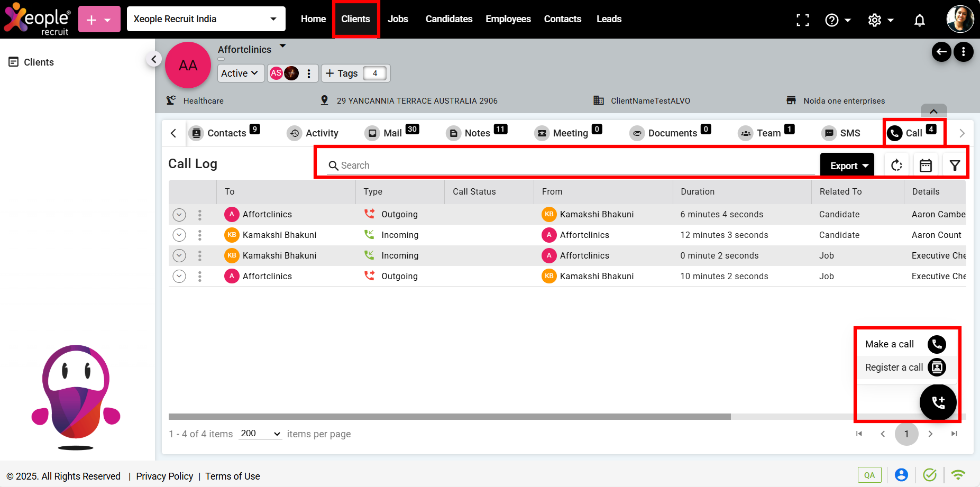This screenshot has width=980, height=487.
Task: Expand the 6 minutes 4 seconds call row
Action: pos(179,215)
